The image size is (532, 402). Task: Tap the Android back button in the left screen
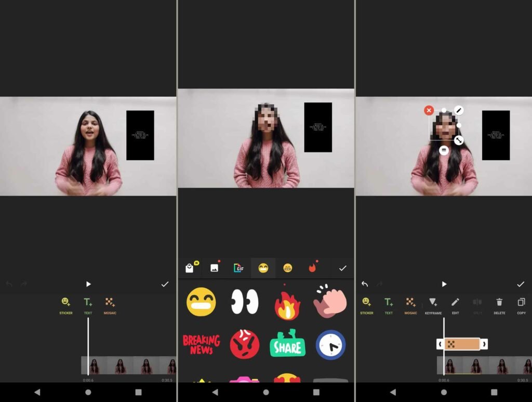point(37,392)
